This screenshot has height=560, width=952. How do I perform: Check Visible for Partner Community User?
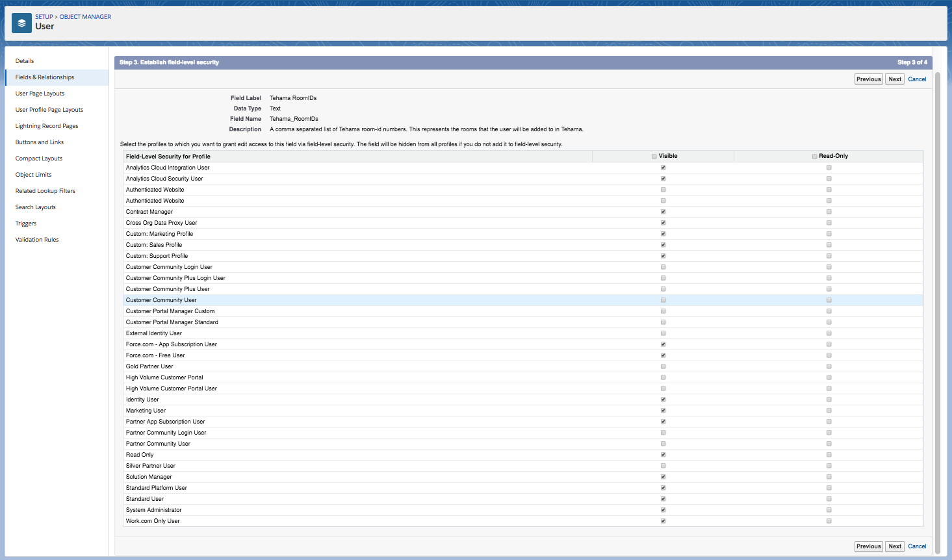(x=663, y=444)
